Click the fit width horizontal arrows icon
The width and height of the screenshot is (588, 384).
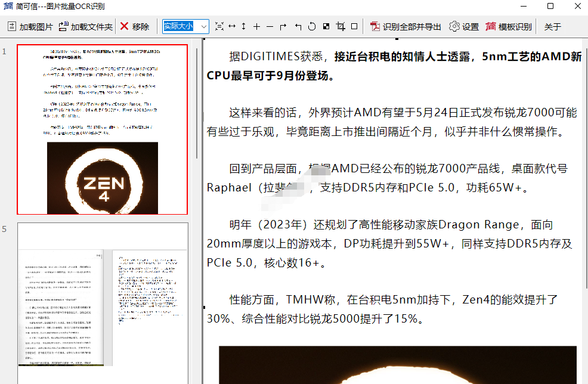coord(232,26)
